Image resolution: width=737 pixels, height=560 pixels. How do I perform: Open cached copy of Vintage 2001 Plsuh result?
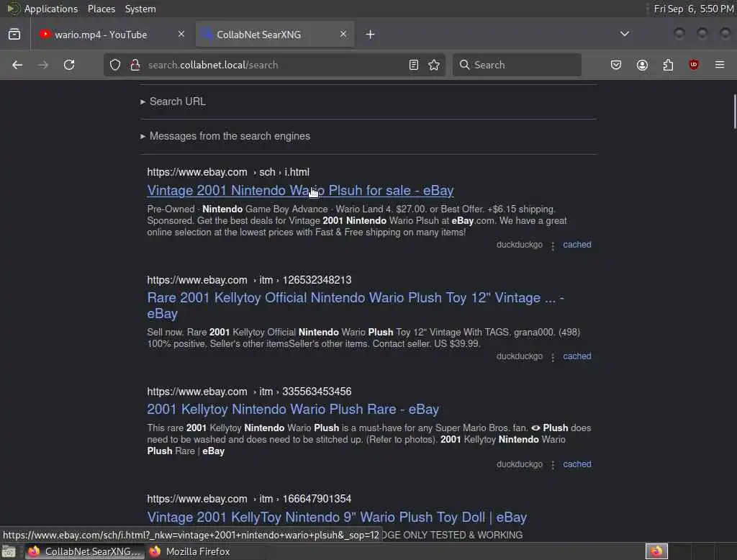[x=577, y=245]
